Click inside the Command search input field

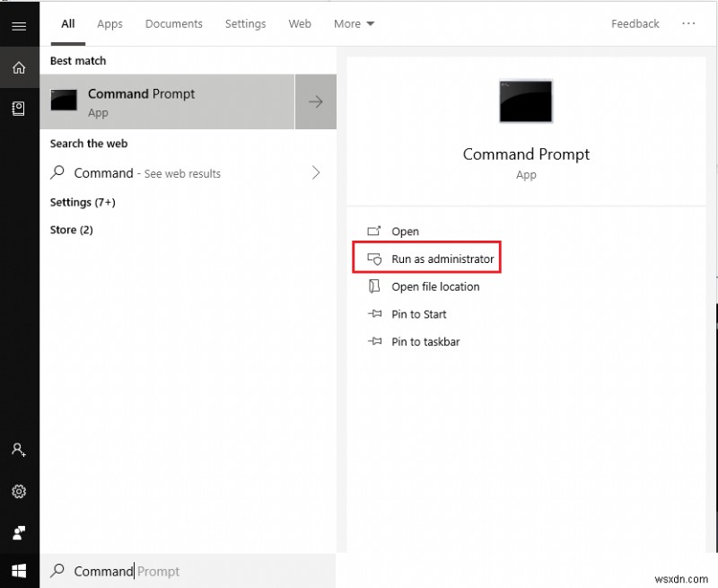click(126, 571)
